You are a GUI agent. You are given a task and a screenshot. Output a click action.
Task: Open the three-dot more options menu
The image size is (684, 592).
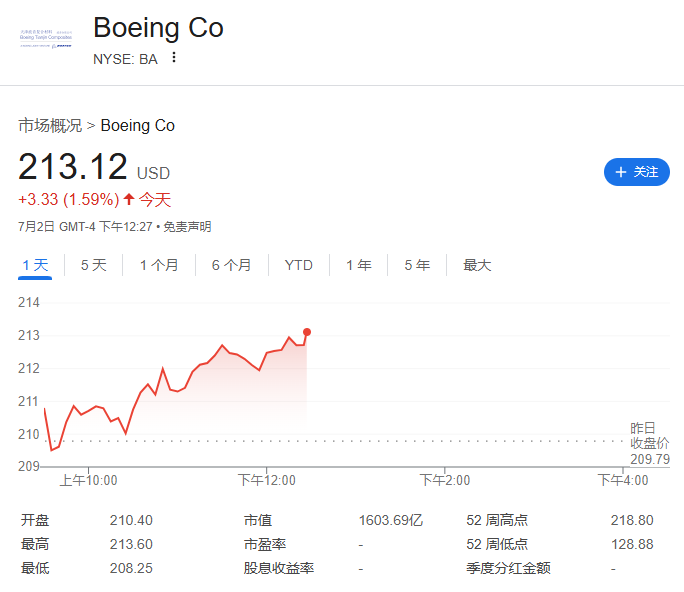(x=174, y=58)
